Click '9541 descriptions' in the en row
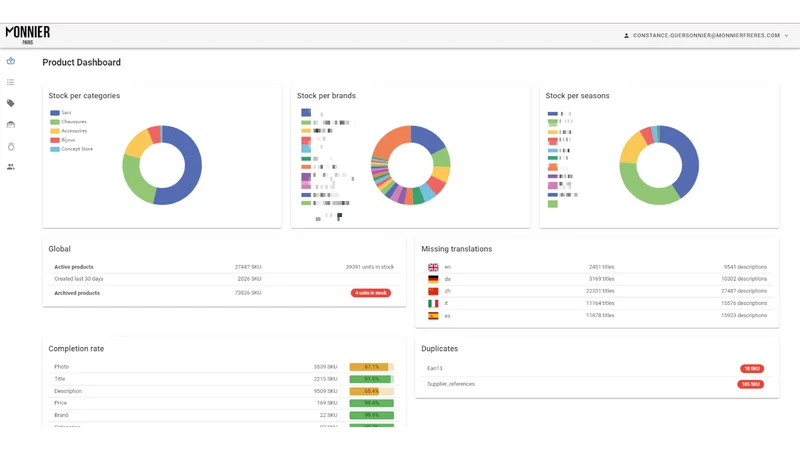 coord(745,267)
